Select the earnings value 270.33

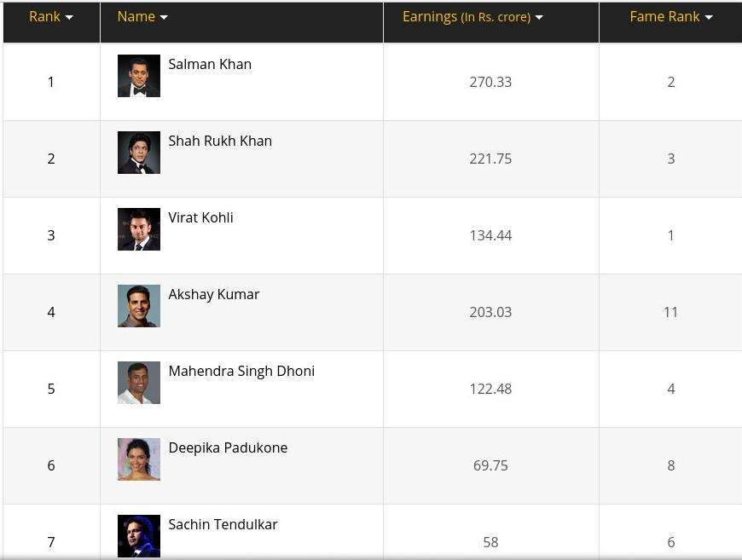coord(490,82)
